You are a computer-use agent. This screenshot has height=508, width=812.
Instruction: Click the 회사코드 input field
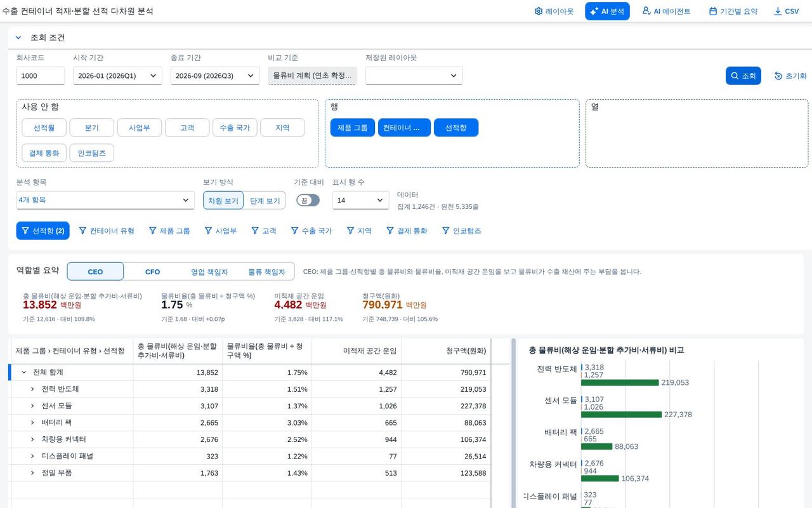point(41,76)
